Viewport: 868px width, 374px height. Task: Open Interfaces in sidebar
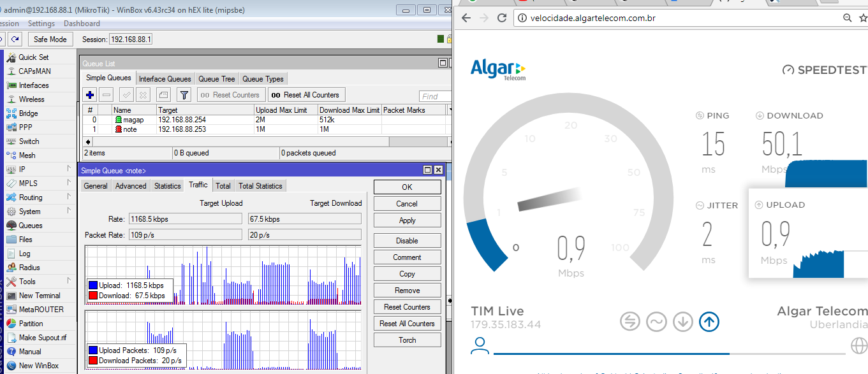[x=33, y=85]
